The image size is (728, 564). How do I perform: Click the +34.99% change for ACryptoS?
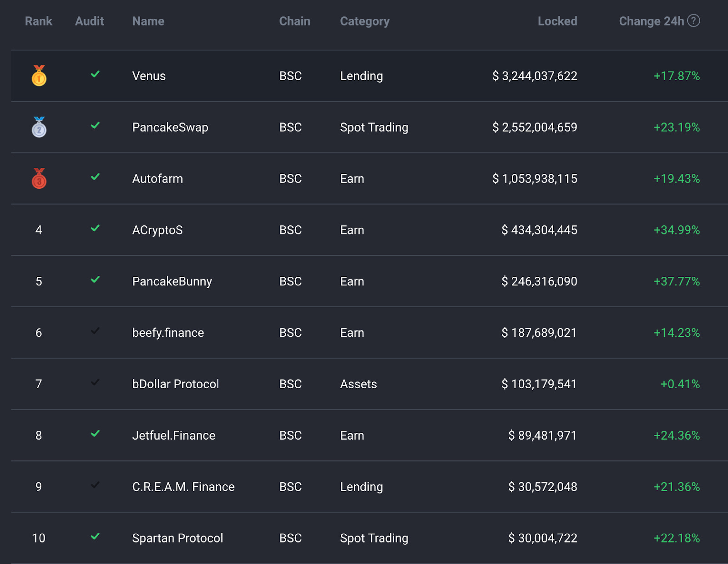[677, 230]
